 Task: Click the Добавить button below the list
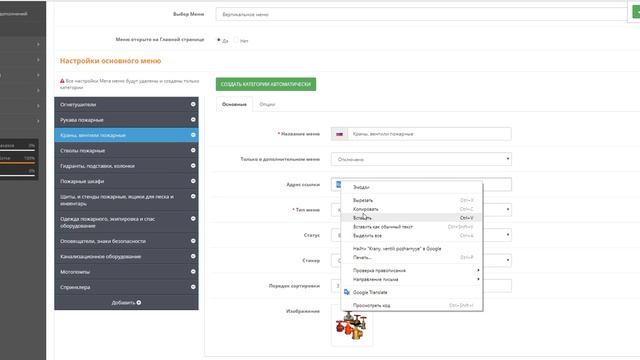(126, 302)
